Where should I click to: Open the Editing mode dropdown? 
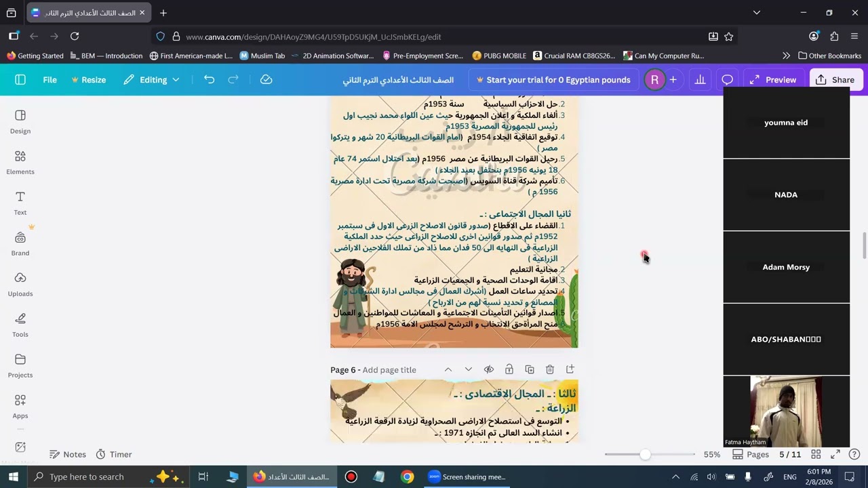[x=151, y=80]
